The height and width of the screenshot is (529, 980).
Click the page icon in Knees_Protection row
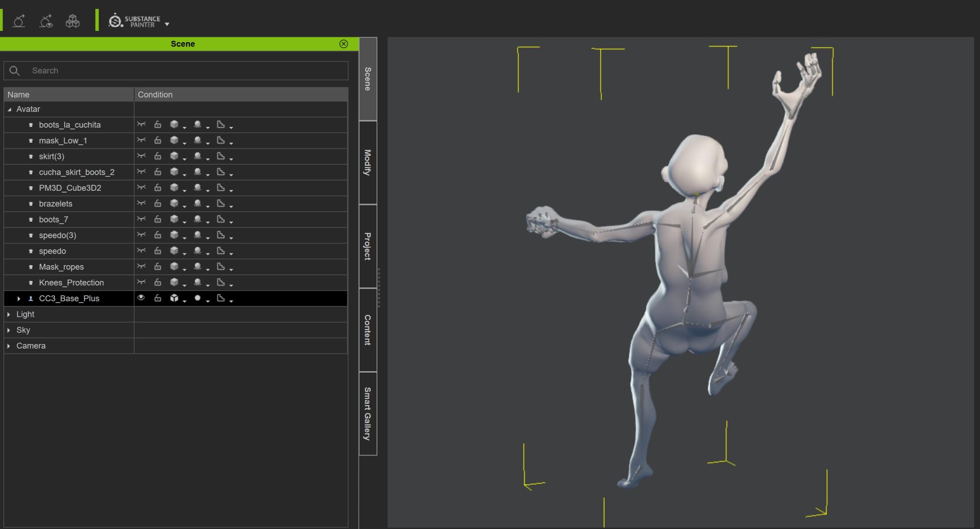pyautogui.click(x=221, y=282)
